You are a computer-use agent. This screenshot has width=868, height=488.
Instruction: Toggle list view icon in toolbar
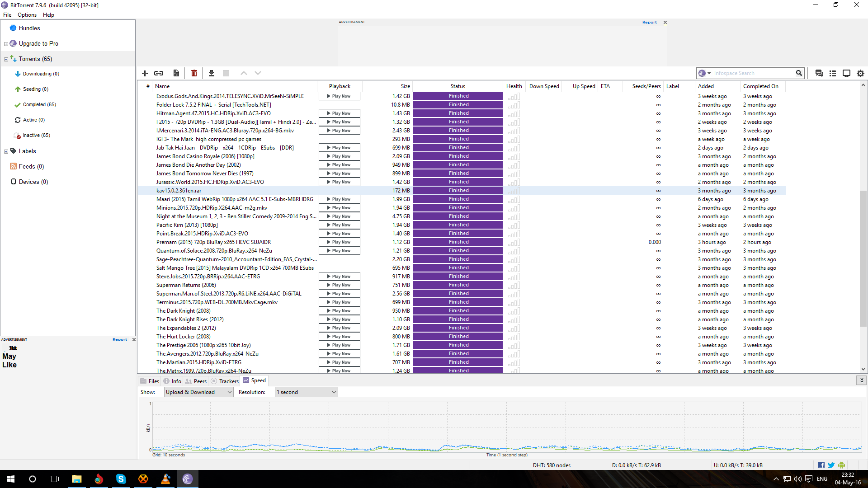click(x=833, y=73)
